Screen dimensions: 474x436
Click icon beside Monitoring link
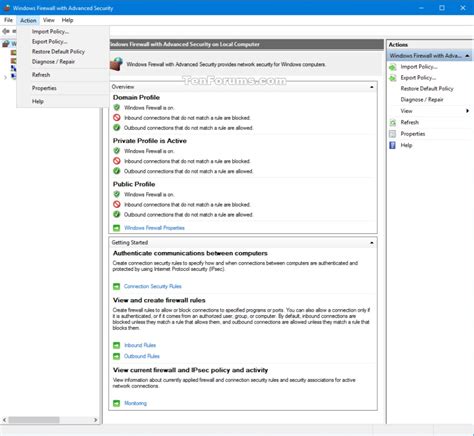(116, 403)
